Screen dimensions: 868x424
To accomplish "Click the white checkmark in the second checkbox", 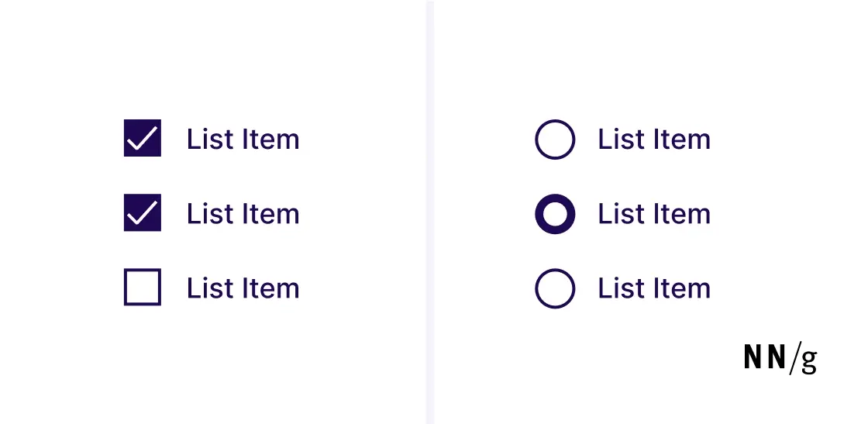I will [x=143, y=214].
